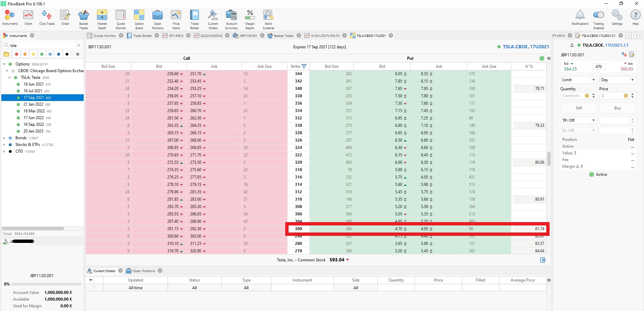The height and width of the screenshot is (311, 644).
Task: Close the Current Orders tab
Action: 120,271
